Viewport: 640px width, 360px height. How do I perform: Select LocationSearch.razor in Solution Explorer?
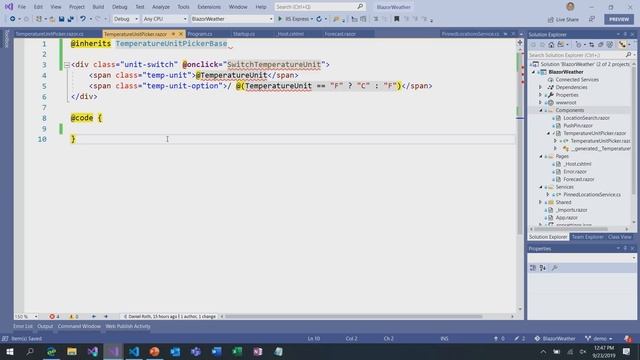tap(586, 118)
